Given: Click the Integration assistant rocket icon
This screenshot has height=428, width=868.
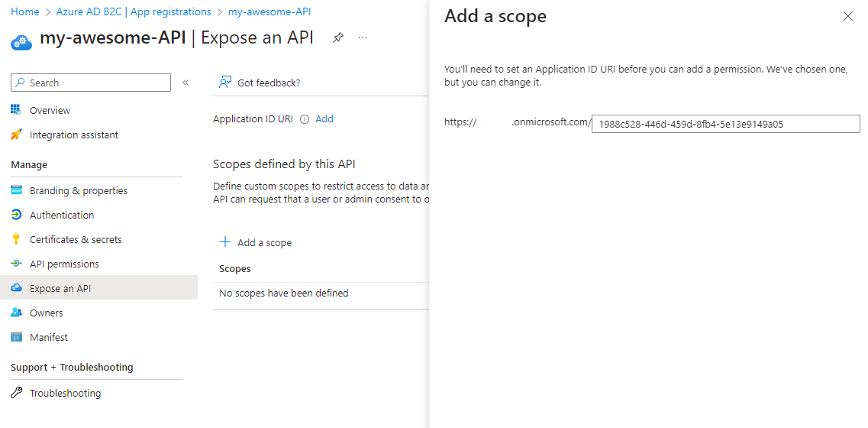Looking at the screenshot, I should (x=16, y=135).
